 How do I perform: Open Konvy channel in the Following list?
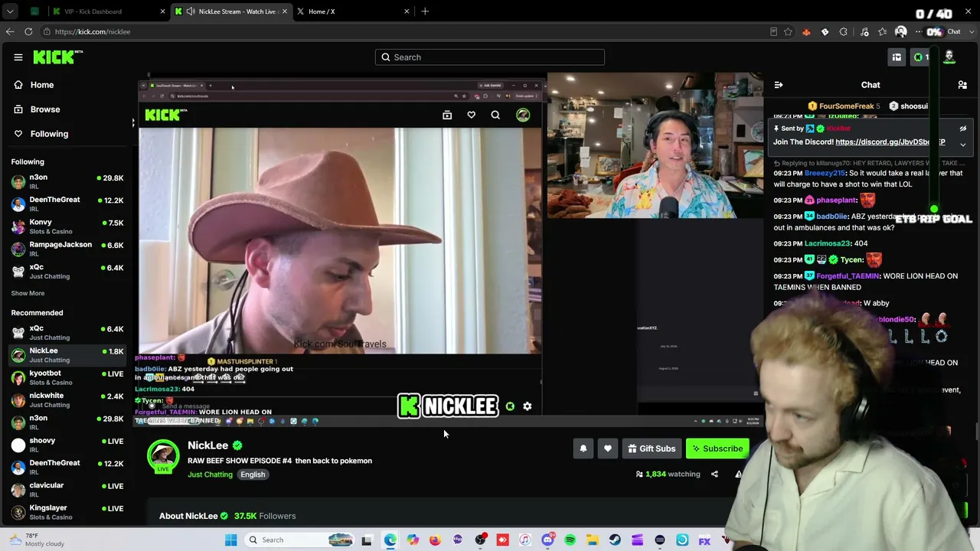tap(67, 227)
